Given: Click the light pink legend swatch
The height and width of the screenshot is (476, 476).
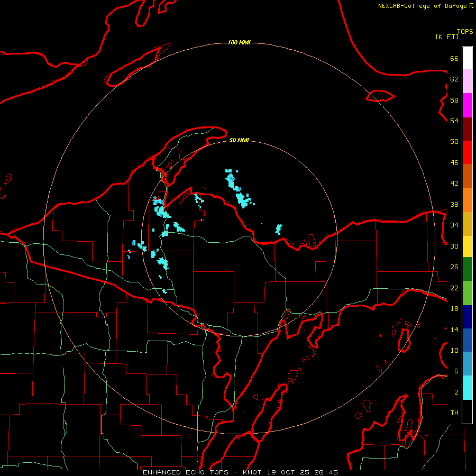Looking at the screenshot, I should click(467, 81).
